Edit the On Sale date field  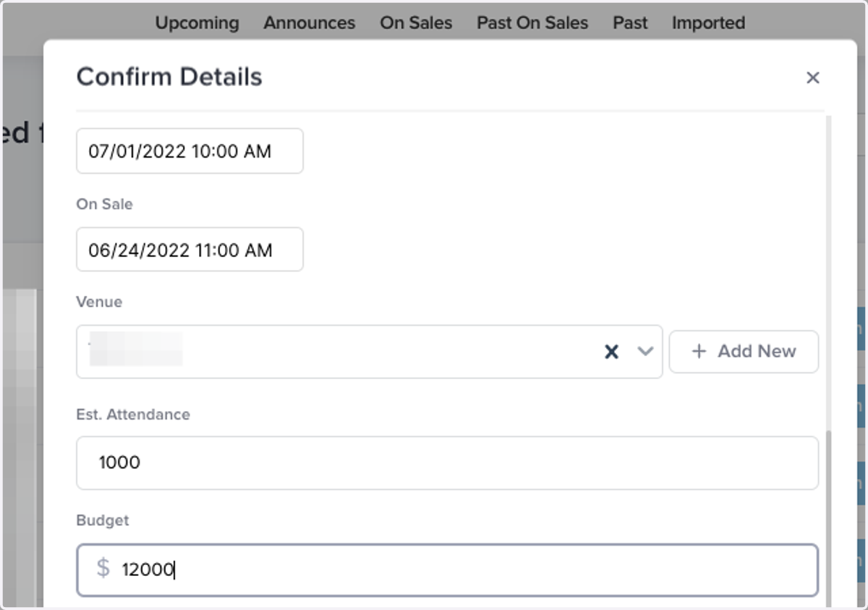[x=190, y=250]
